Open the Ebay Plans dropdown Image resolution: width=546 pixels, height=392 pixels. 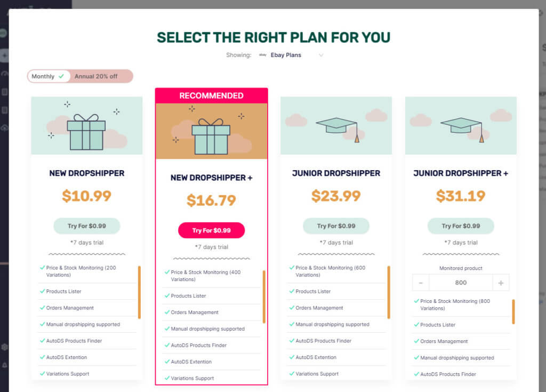point(286,55)
